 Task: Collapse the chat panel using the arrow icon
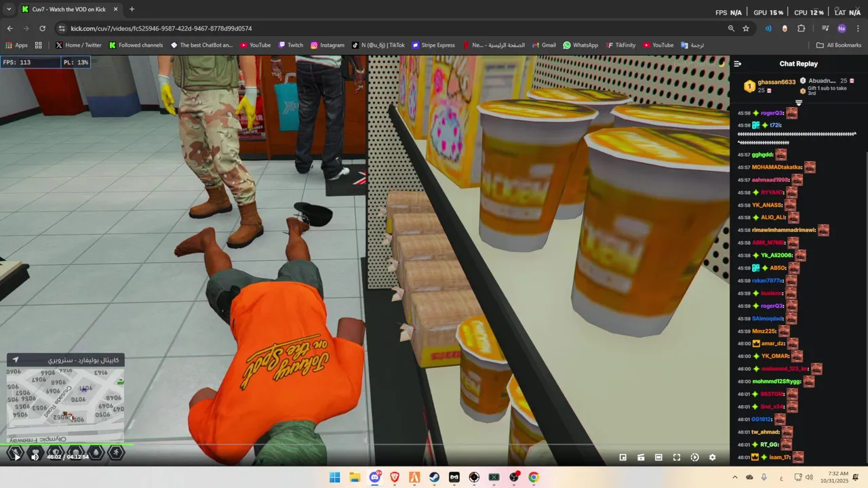[738, 64]
